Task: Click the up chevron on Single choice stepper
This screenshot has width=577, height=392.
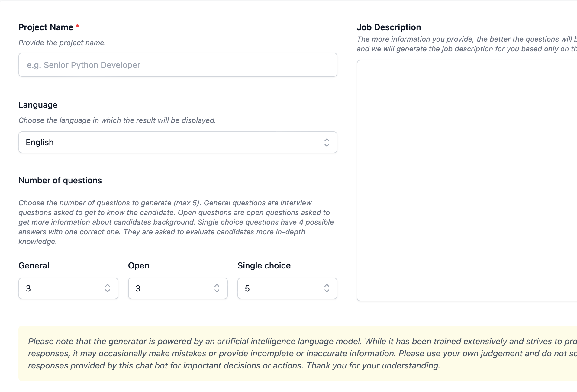Action: (327, 285)
